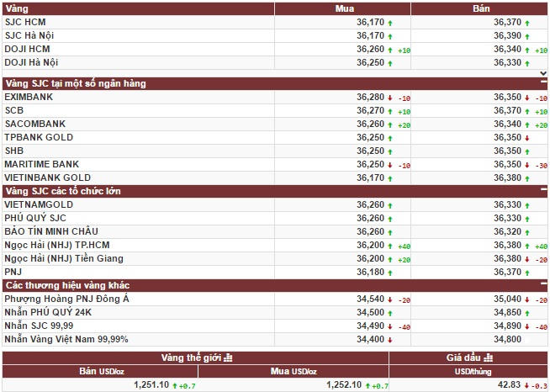Click the red down arrow next to oil price 42.83
This screenshot has width=550, height=392.
tap(526, 385)
